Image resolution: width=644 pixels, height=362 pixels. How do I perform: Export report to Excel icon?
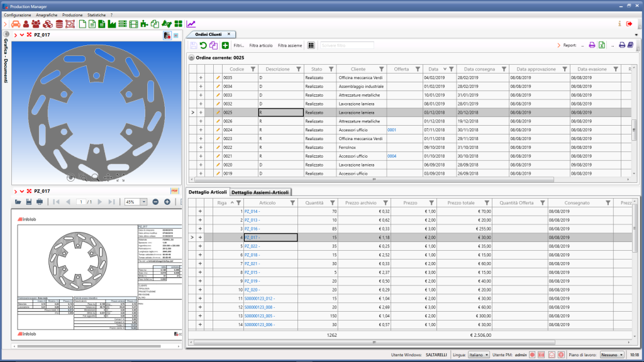pos(602,45)
